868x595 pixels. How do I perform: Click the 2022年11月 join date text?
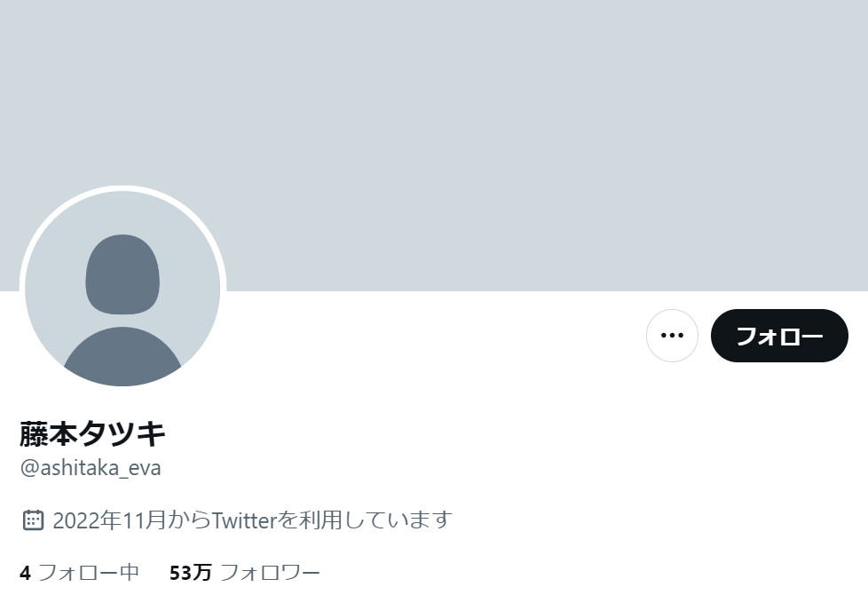pos(109,520)
